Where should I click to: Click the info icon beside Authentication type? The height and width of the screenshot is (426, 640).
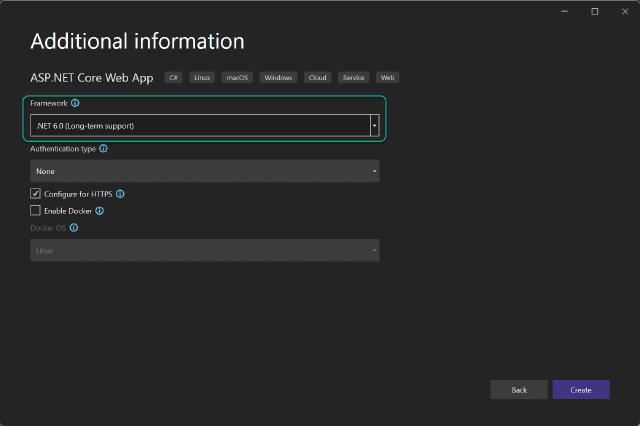(x=104, y=149)
